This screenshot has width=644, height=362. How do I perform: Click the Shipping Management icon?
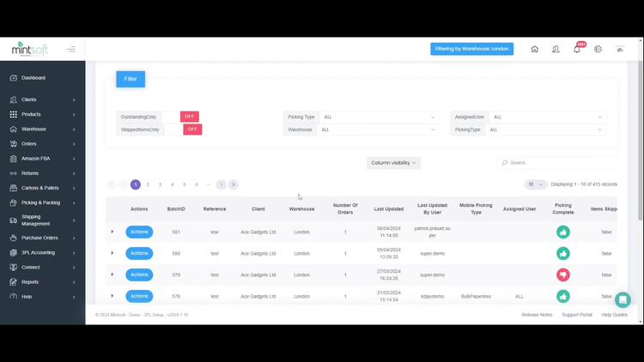click(x=13, y=220)
